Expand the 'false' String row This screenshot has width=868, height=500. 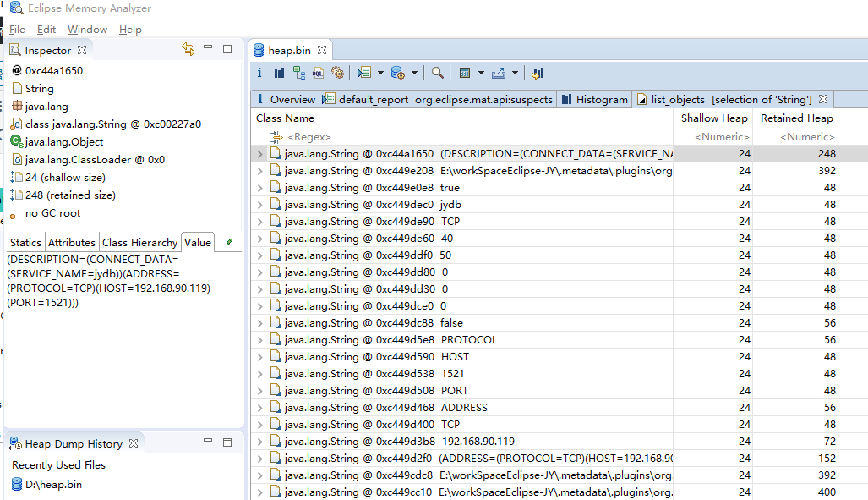259,322
